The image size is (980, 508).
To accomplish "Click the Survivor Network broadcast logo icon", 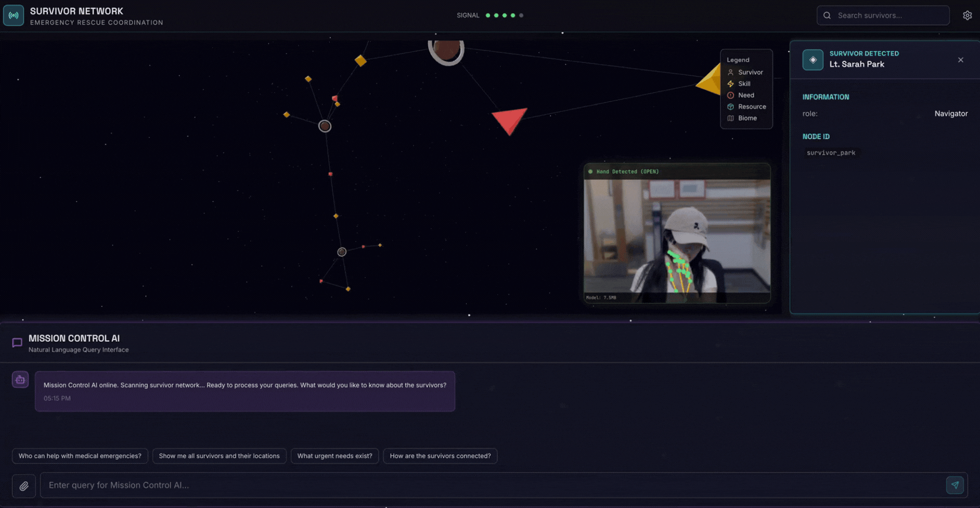I will click(14, 16).
